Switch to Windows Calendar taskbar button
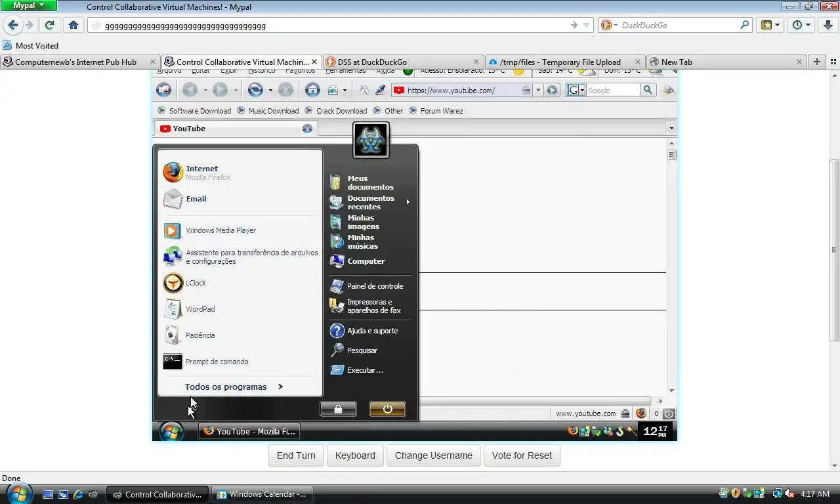This screenshot has width=840, height=504. 263,494
